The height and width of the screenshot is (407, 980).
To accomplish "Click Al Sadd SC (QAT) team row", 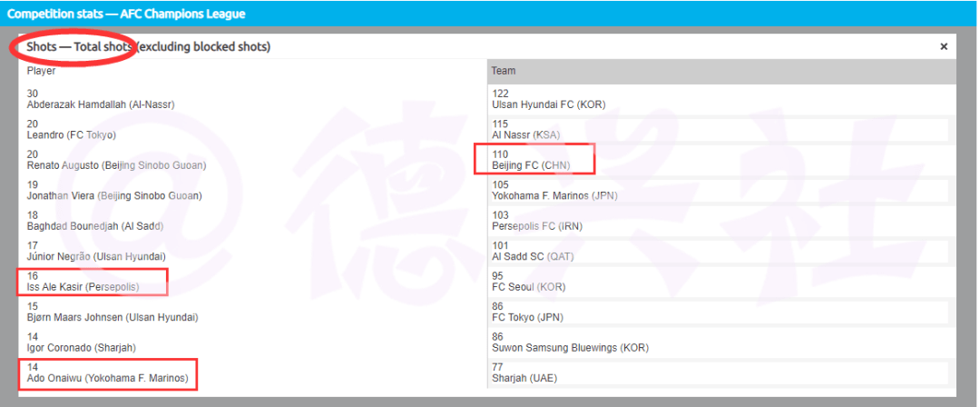I will pyautogui.click(x=722, y=251).
